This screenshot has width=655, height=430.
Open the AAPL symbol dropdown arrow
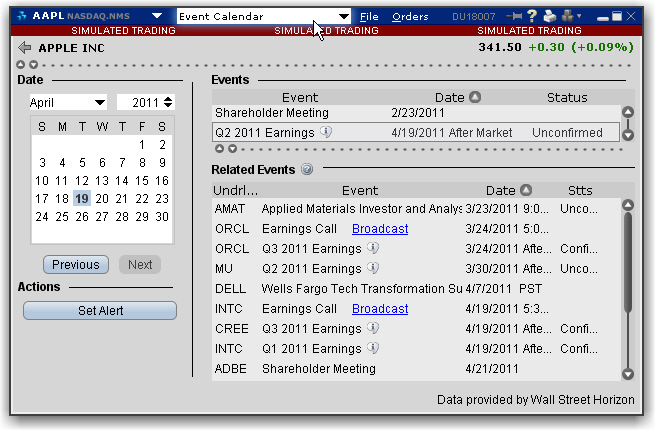click(157, 16)
